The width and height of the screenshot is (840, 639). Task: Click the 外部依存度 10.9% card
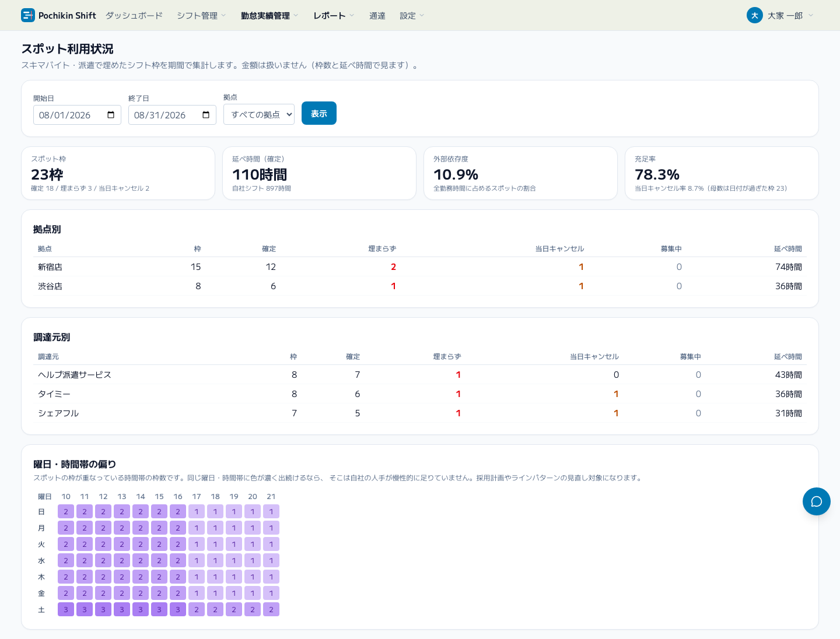(520, 173)
